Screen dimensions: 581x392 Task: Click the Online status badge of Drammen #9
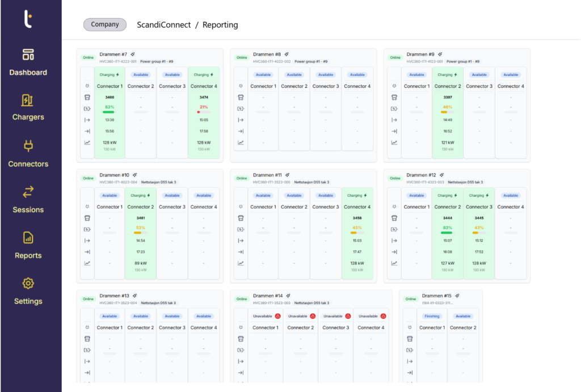395,57
